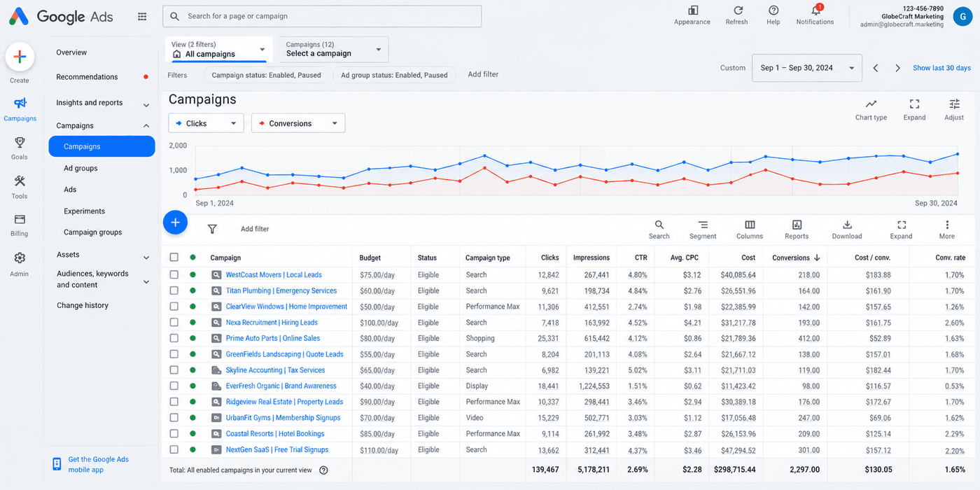Click the help icon beside Total row
Viewport: 980px width, 490px height.
coord(323,470)
